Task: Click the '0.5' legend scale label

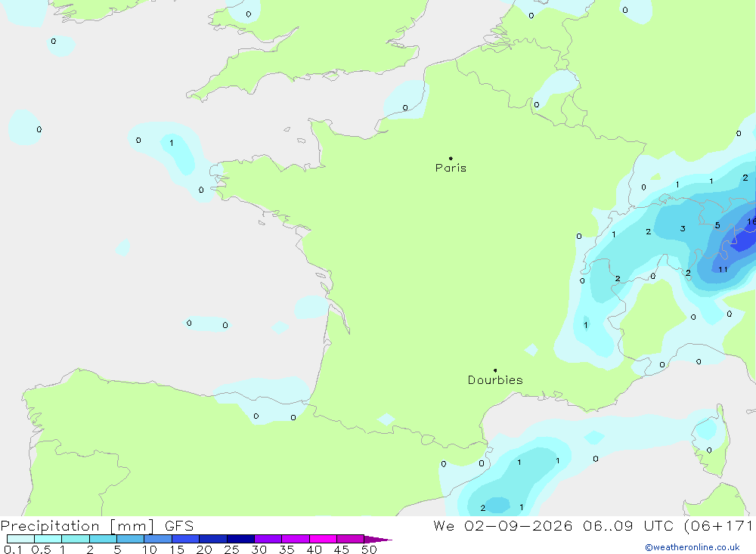Action: click(41, 549)
